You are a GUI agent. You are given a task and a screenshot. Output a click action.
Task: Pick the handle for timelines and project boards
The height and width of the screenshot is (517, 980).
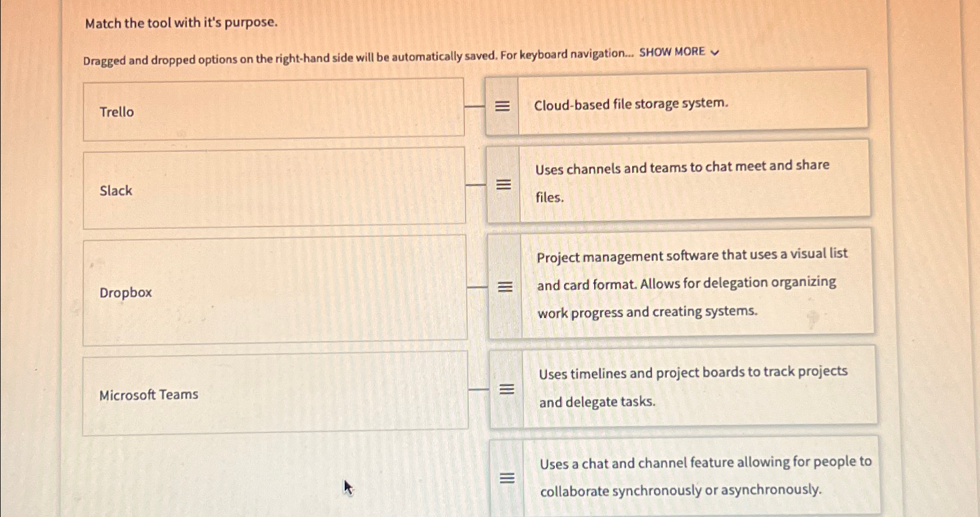tap(506, 390)
